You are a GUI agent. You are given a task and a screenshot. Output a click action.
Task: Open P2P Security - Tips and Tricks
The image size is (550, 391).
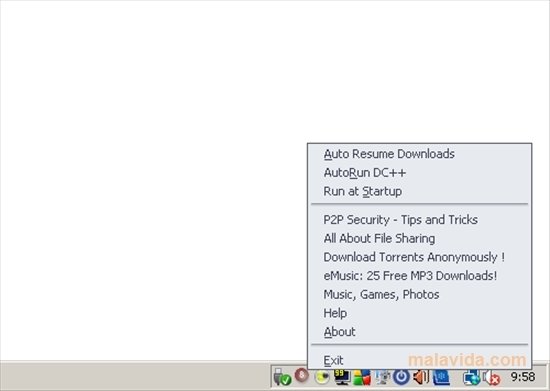click(420, 220)
